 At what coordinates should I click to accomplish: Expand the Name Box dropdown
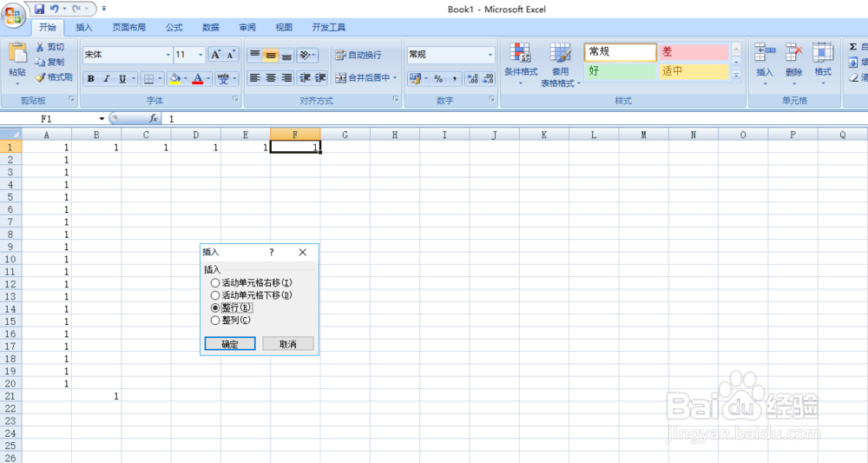click(x=102, y=118)
